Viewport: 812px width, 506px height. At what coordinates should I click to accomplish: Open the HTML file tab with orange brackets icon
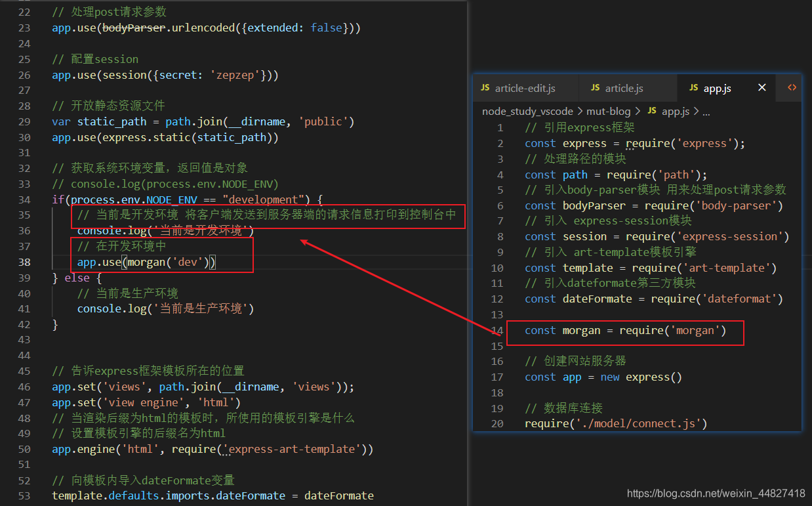792,87
